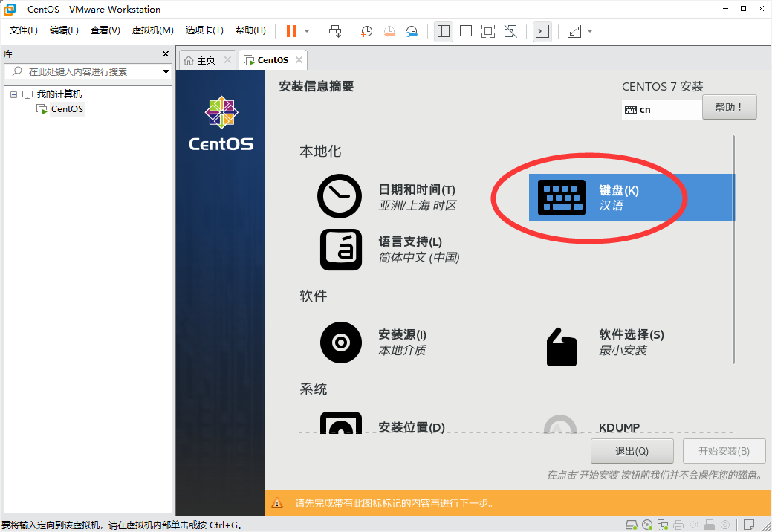Viewport: 772px width, 532px height.
Task: Revert to the previous snapshot
Action: [x=389, y=31]
